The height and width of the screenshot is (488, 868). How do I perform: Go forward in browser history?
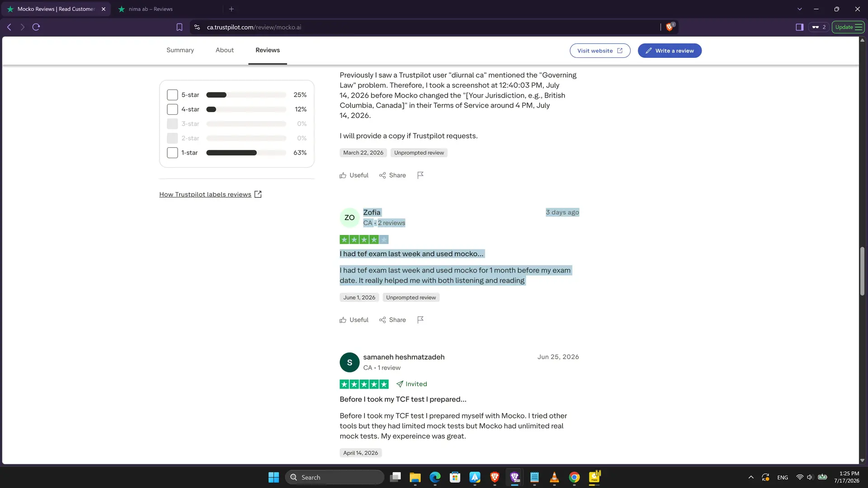coord(22,27)
